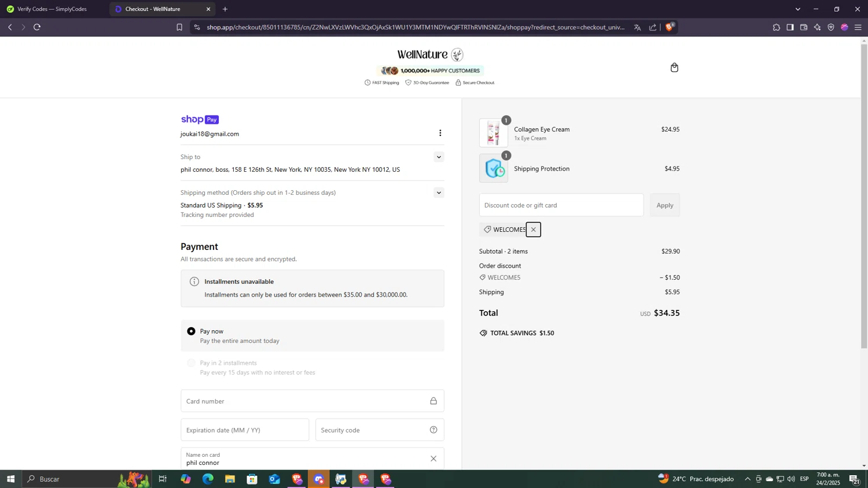The image size is (868, 488).
Task: Click the translate page icon
Action: 637,27
